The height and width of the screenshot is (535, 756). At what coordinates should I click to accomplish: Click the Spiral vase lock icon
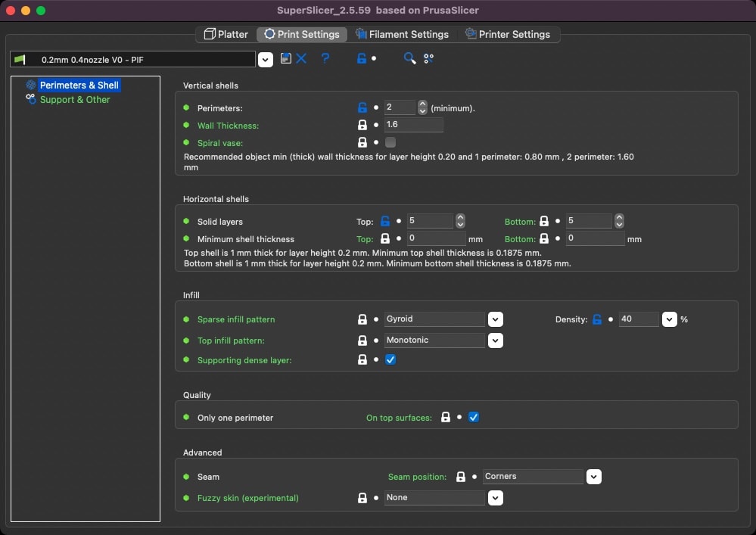tap(362, 142)
